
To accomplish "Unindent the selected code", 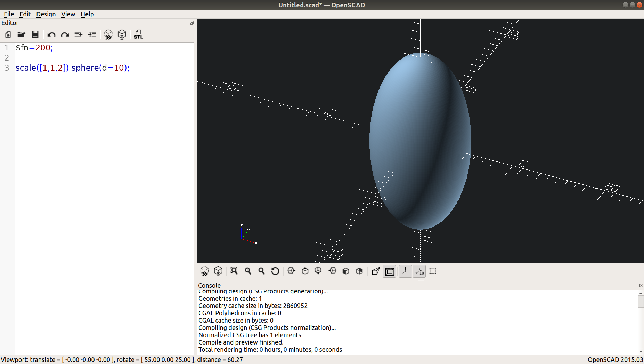I will (x=78, y=34).
